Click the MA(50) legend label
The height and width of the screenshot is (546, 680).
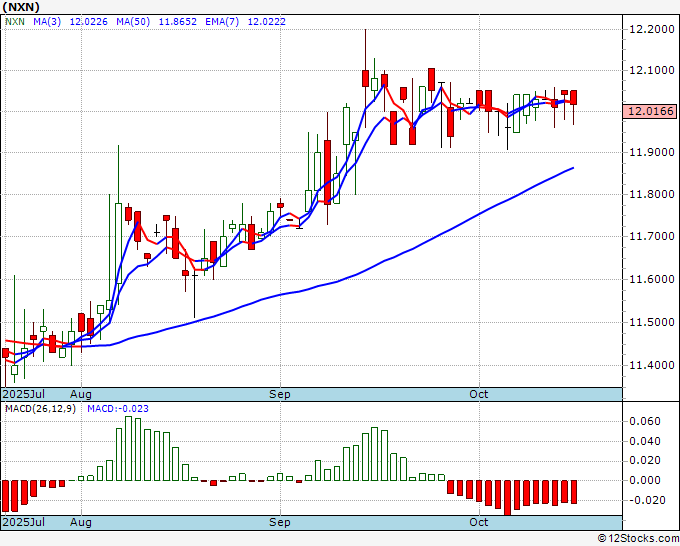click(133, 22)
